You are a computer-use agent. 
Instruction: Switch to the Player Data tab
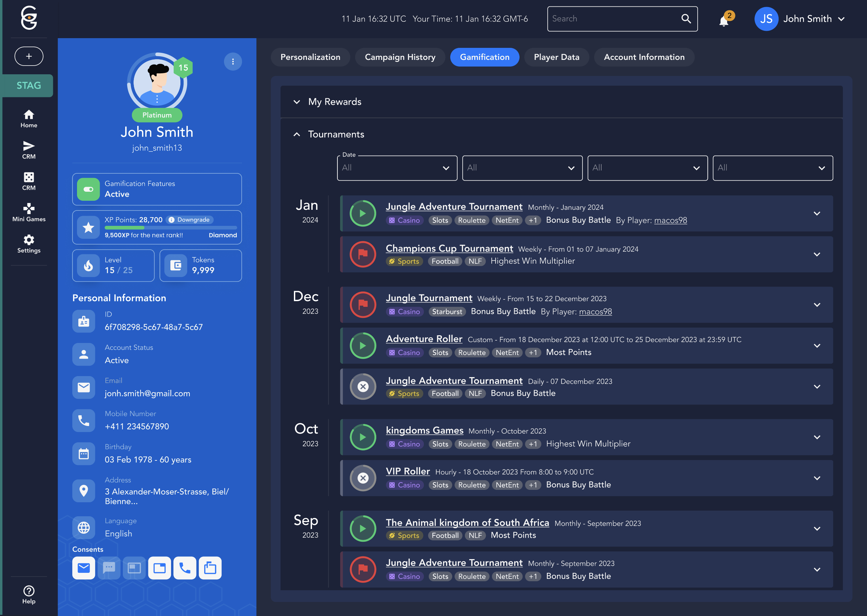pyautogui.click(x=556, y=57)
